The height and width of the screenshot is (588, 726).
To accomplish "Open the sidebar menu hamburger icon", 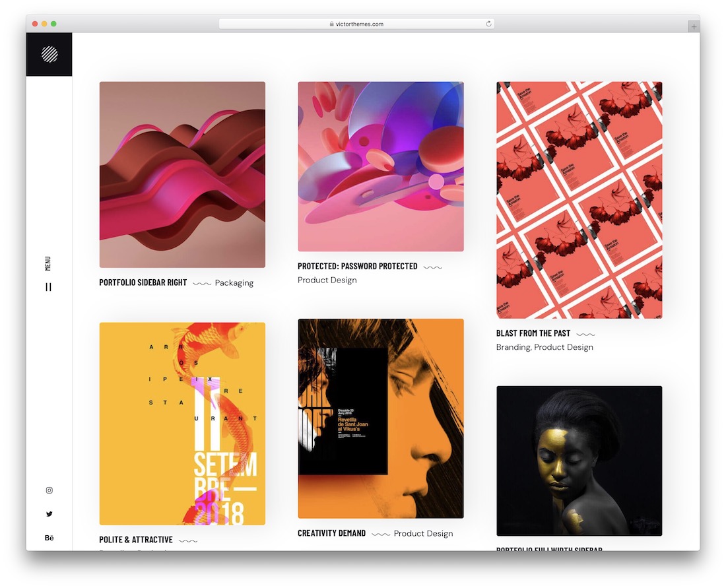I will click(48, 287).
